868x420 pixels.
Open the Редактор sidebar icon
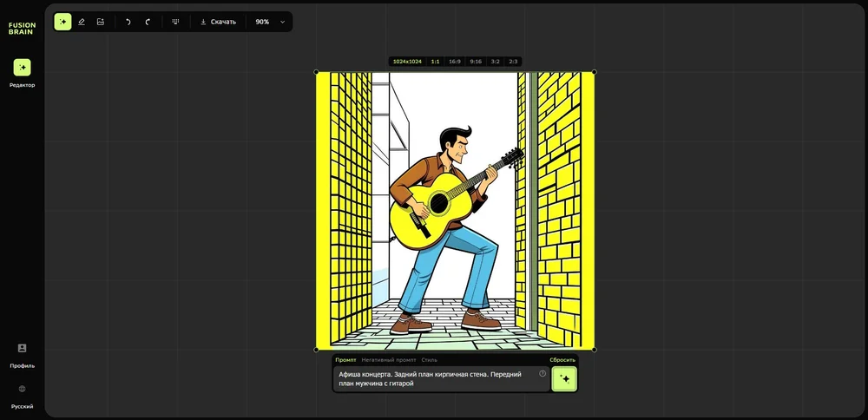(x=22, y=68)
